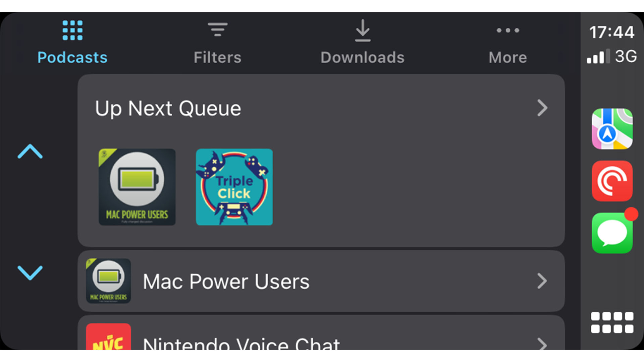The width and height of the screenshot is (644, 362).
Task: Tap the up arrow on the left
Action: [x=30, y=152]
